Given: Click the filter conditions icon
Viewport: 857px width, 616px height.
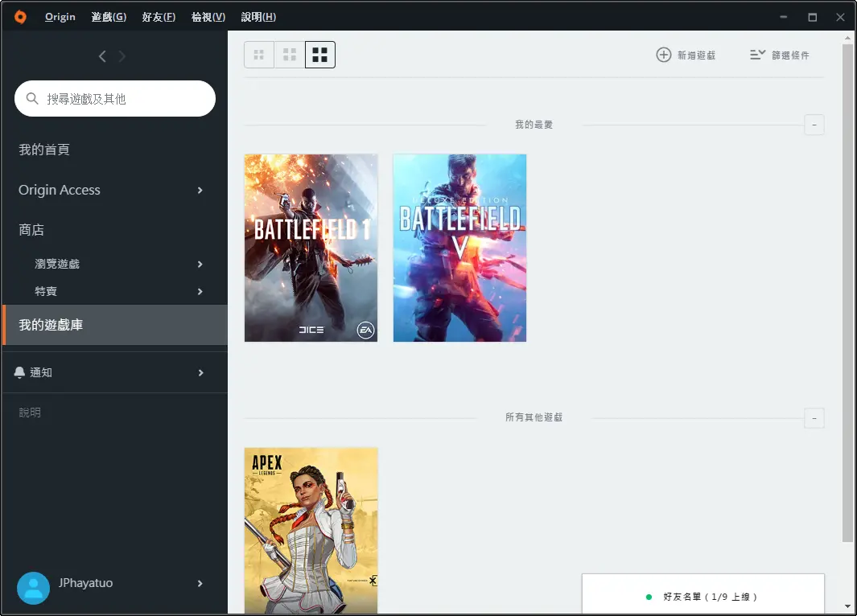Looking at the screenshot, I should click(x=757, y=55).
